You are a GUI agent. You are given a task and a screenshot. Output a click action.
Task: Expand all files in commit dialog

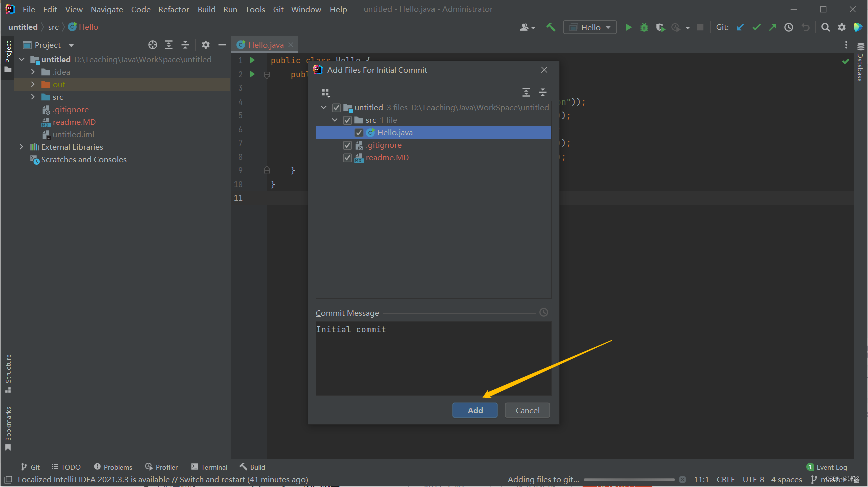click(526, 92)
